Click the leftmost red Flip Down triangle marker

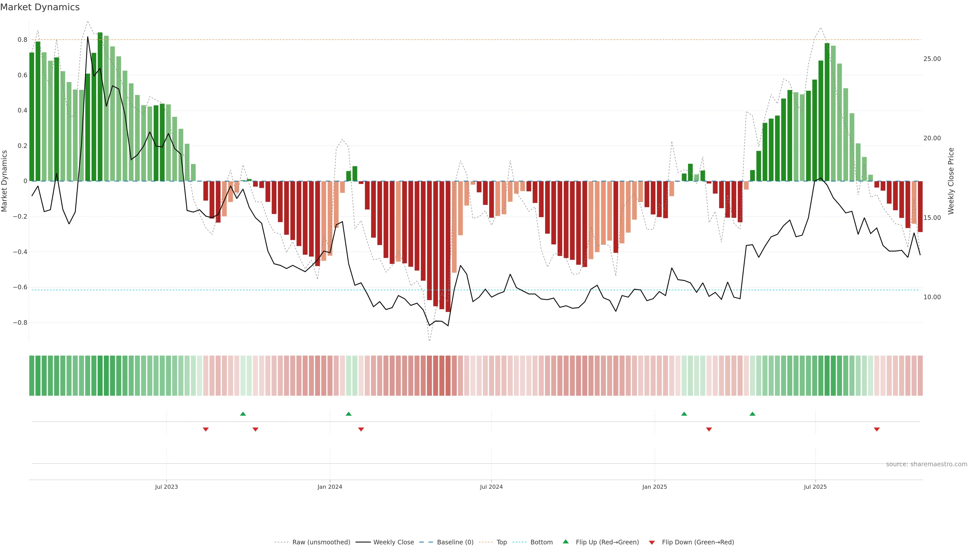[x=206, y=429]
